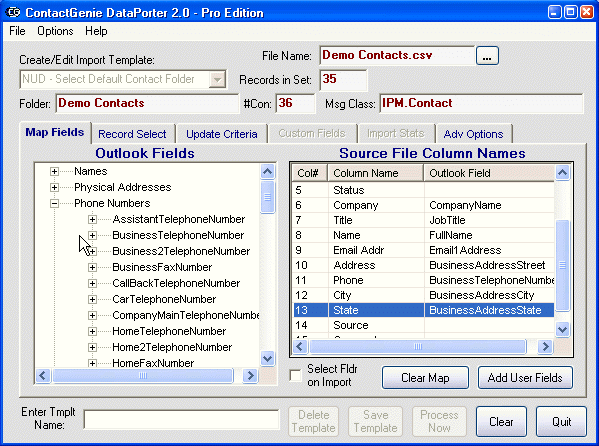Expand AssistantTelephoneNumber node

coord(92,219)
